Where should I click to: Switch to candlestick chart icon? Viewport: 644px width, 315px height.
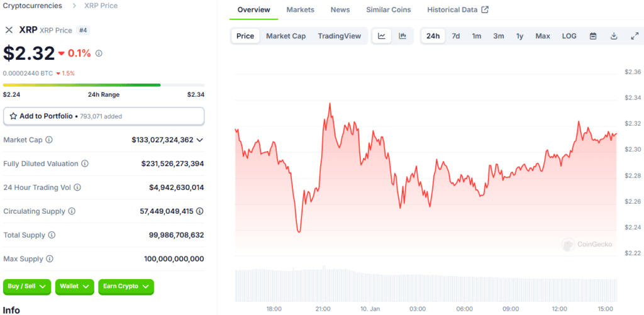click(x=402, y=36)
